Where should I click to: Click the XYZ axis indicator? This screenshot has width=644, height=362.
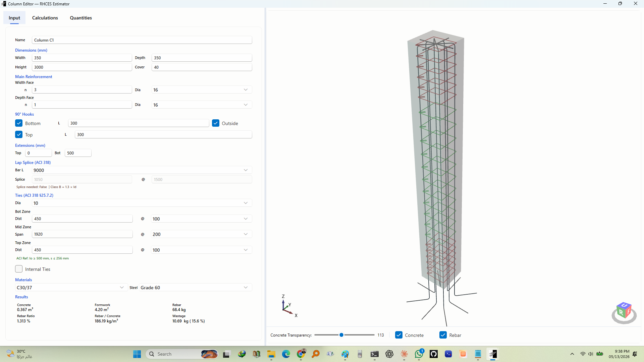pos(289,306)
